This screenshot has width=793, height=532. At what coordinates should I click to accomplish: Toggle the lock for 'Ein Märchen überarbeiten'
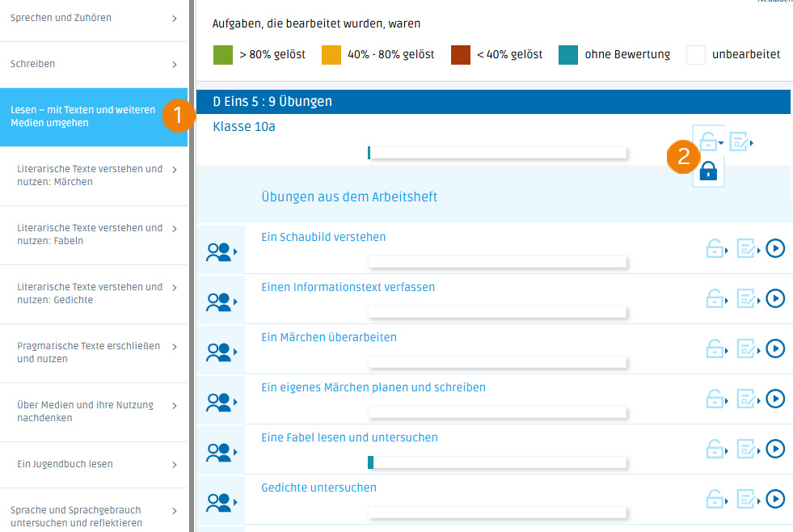(x=716, y=349)
